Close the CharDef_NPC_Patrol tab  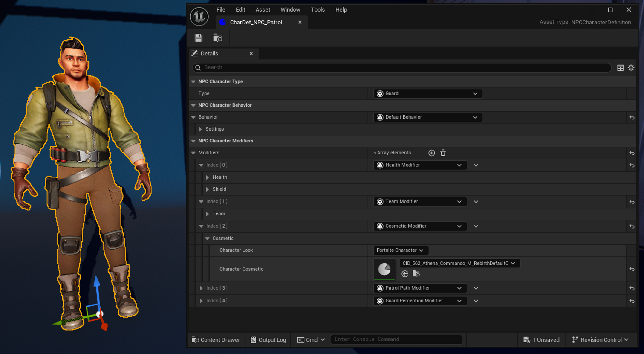point(300,22)
